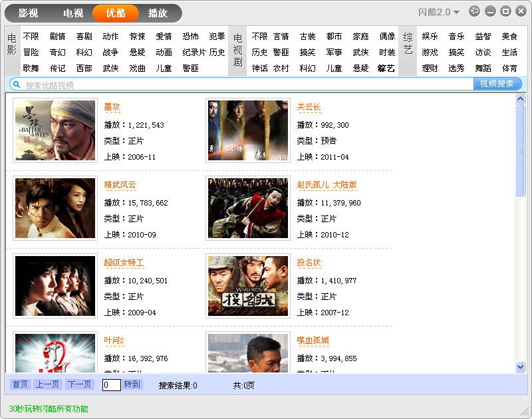This screenshot has width=532, height=419.
Task: Click the 上一页 previous page button
Action: tap(47, 384)
